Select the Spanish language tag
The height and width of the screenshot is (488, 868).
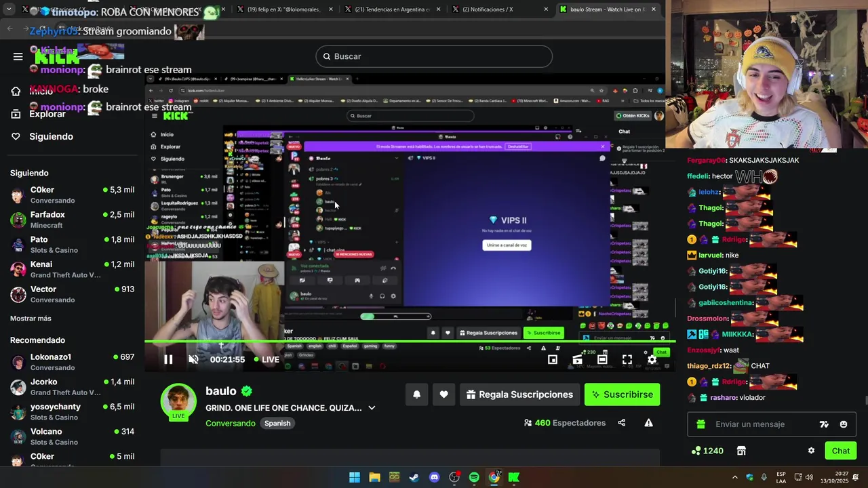click(x=277, y=423)
